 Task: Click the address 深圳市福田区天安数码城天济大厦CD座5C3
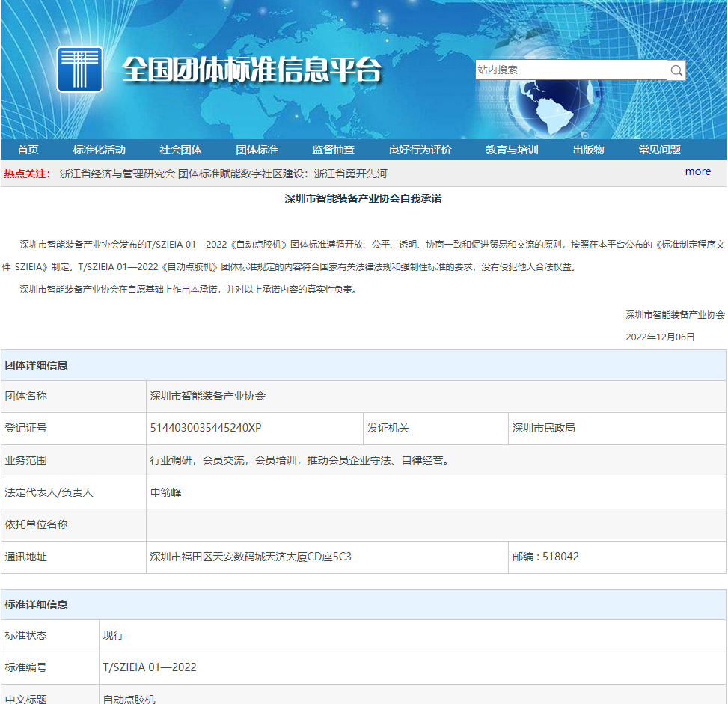click(x=251, y=557)
